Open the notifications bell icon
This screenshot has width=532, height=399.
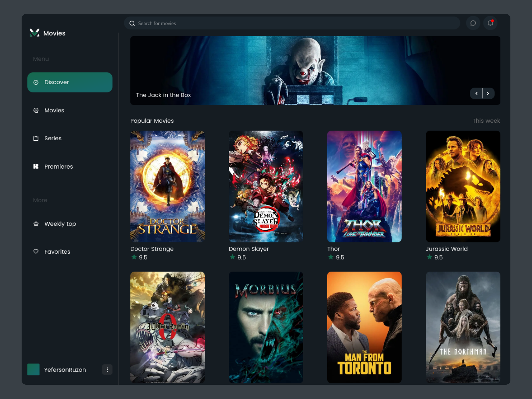point(490,23)
